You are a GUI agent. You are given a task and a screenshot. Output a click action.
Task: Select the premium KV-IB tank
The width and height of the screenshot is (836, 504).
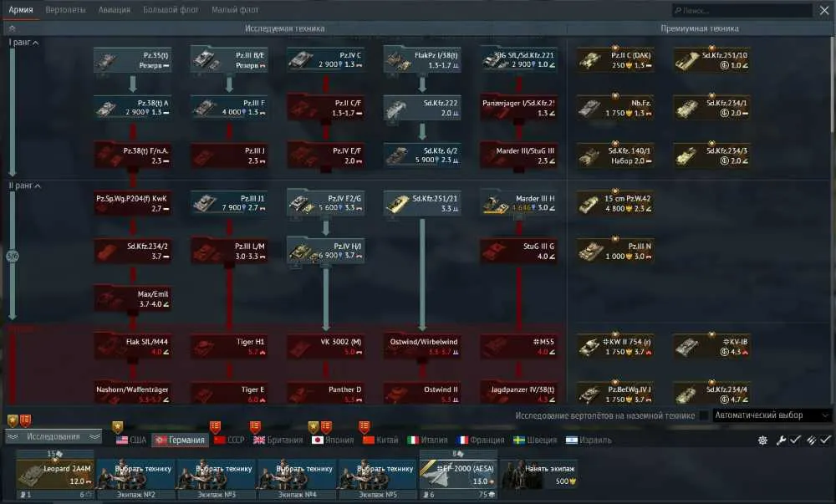click(711, 346)
